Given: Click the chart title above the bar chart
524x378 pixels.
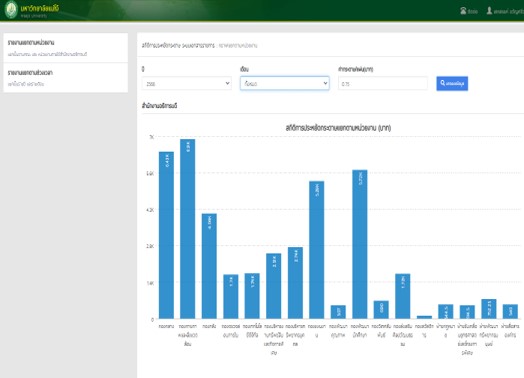Looking at the screenshot, I should (x=338, y=128).
